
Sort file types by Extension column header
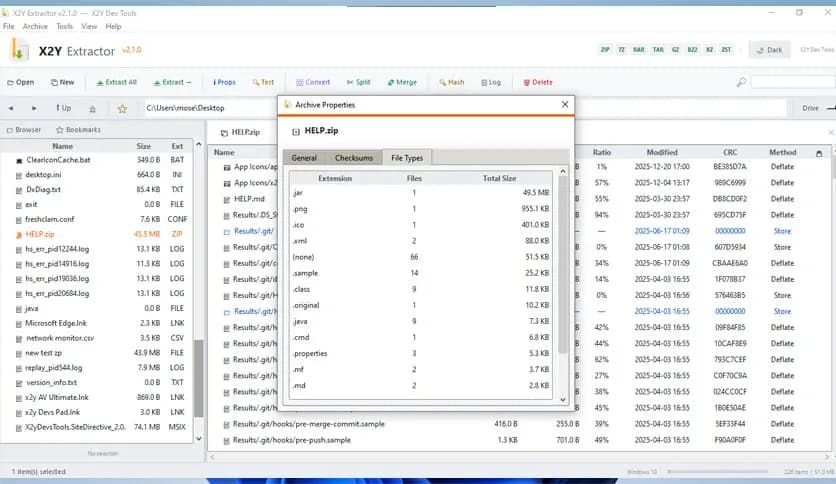[x=335, y=178]
